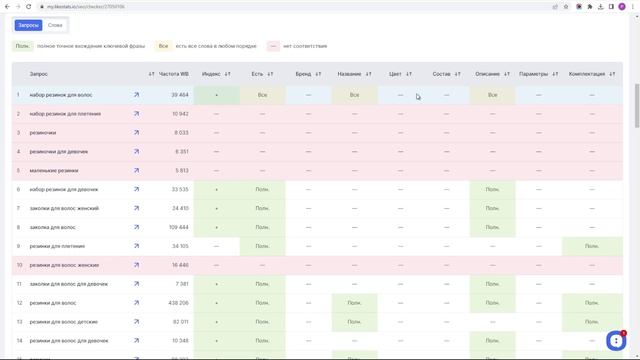Select query text заколка для волос
This screenshot has height=360, width=640.
53,227
